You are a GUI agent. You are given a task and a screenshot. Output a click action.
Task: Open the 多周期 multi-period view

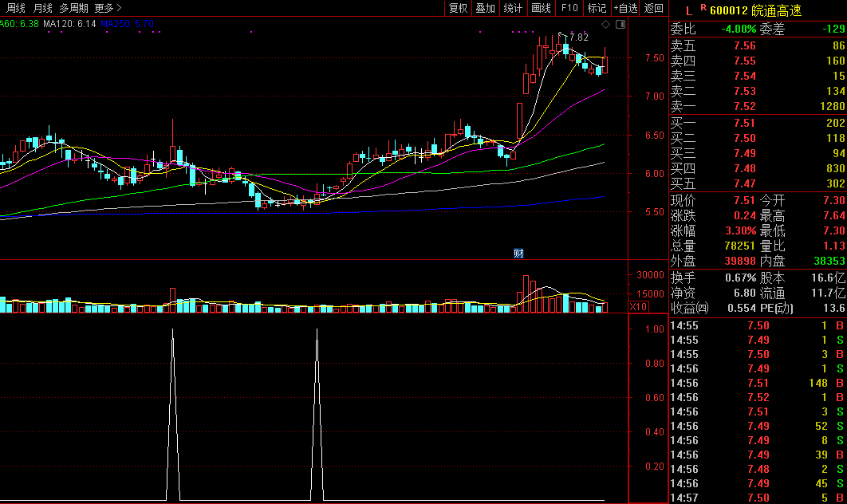pyautogui.click(x=73, y=8)
